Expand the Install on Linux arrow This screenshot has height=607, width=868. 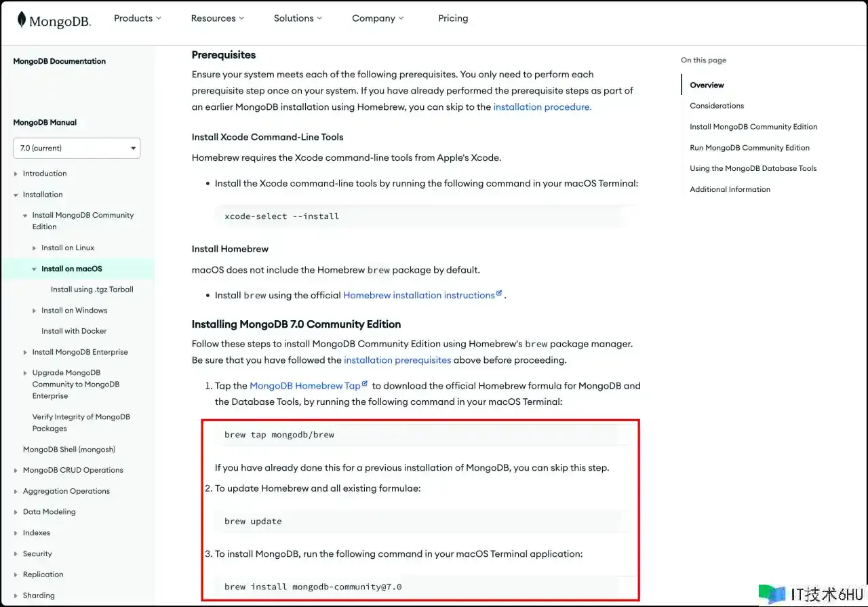point(35,248)
